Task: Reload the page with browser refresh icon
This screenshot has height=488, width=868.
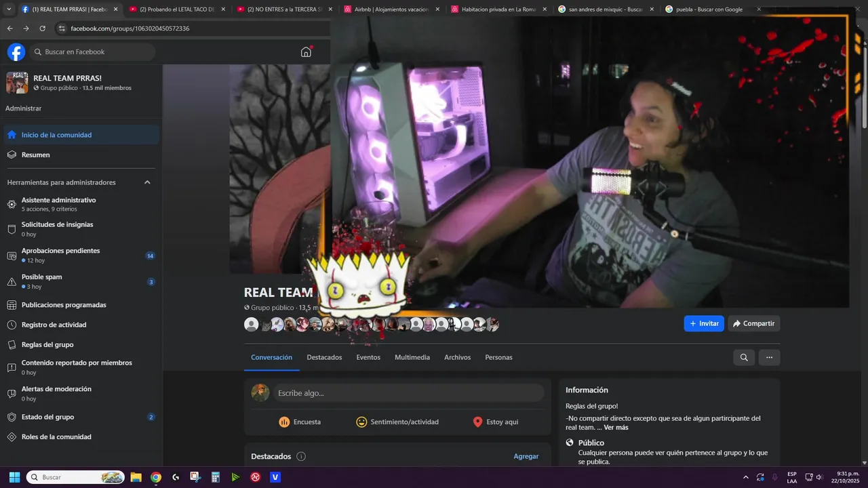Action: (42, 28)
